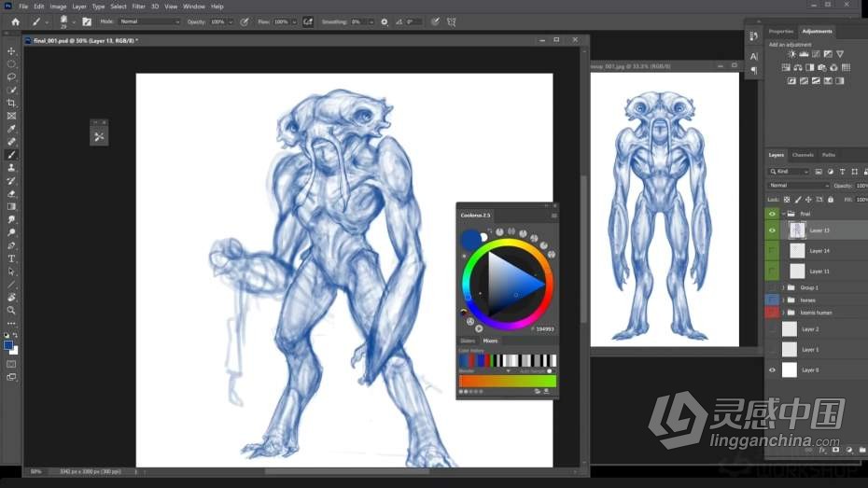This screenshot has height=488, width=868.
Task: Click the foreground color swatch
Action: (8, 345)
